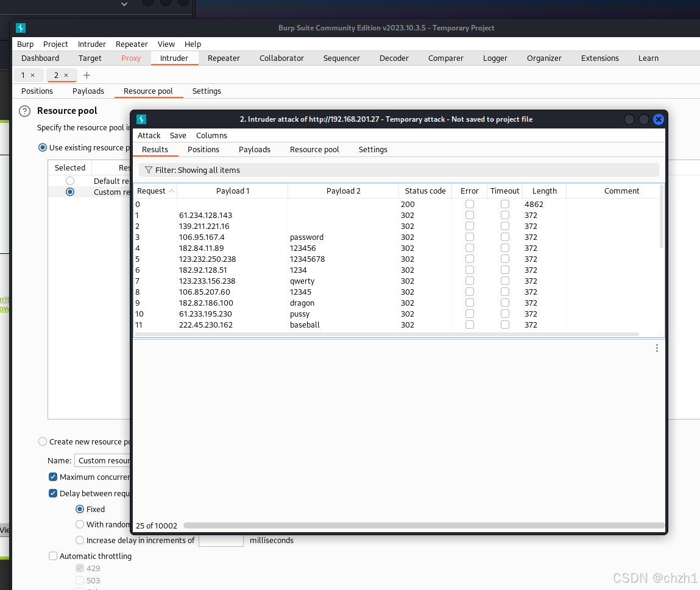Image resolution: width=700 pixels, height=590 pixels.
Task: Select the Custom resource pool radio button
Action: 70,192
